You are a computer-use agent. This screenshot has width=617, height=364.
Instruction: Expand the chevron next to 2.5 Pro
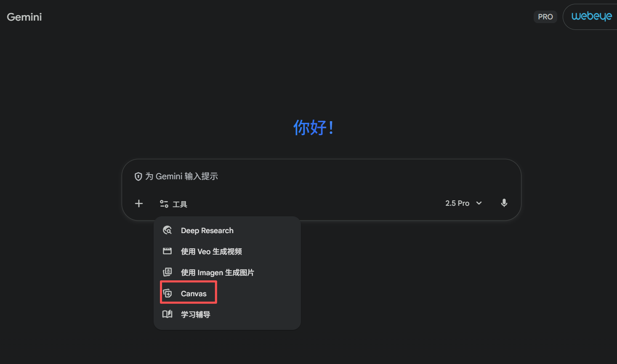(479, 203)
